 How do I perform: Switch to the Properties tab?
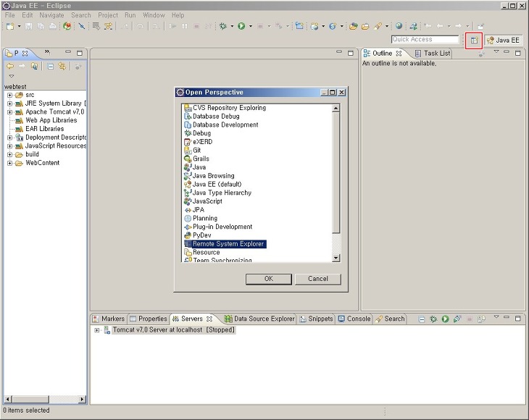tap(149, 319)
